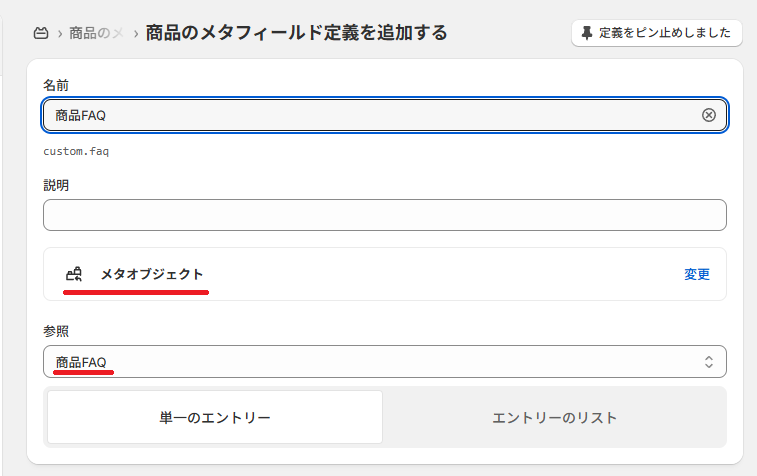Screen dimensions: 757x476
Task: Click the metaobject type icon
Action: click(x=74, y=274)
